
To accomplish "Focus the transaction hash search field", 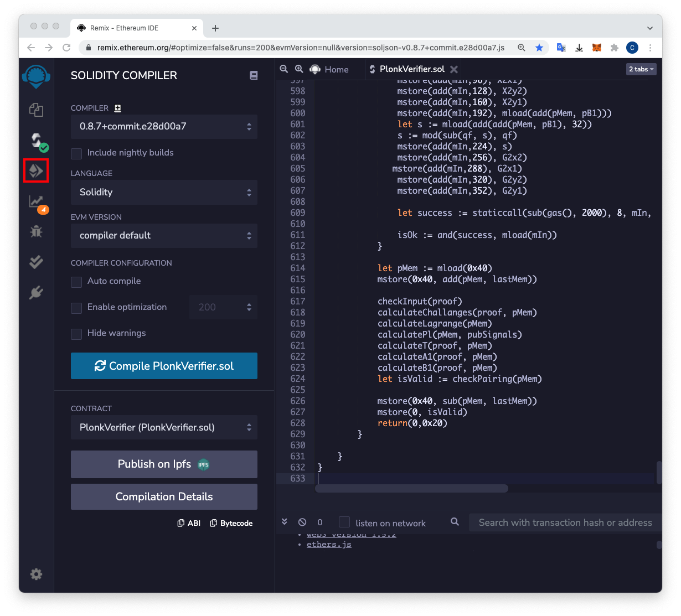I will [x=565, y=522].
